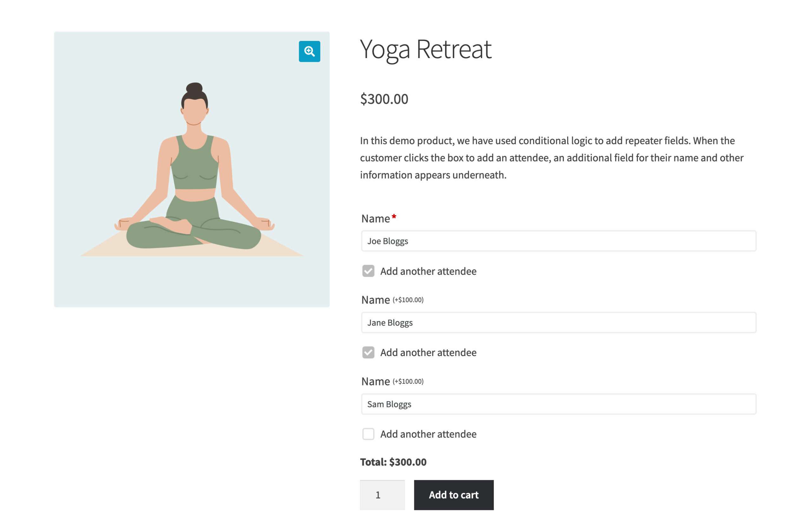812x530 pixels.
Task: Focus the name field containing Jane Bloggs
Action: (x=558, y=322)
